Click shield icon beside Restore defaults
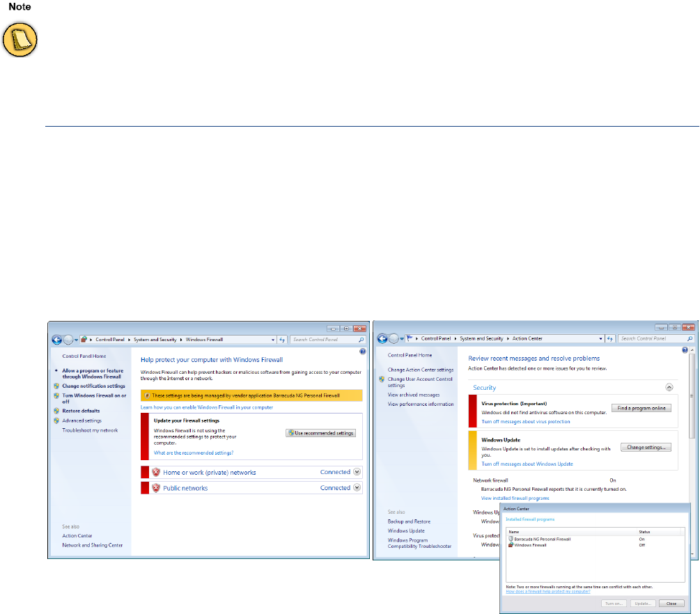Viewport: 700px width, 614px height. (x=56, y=411)
